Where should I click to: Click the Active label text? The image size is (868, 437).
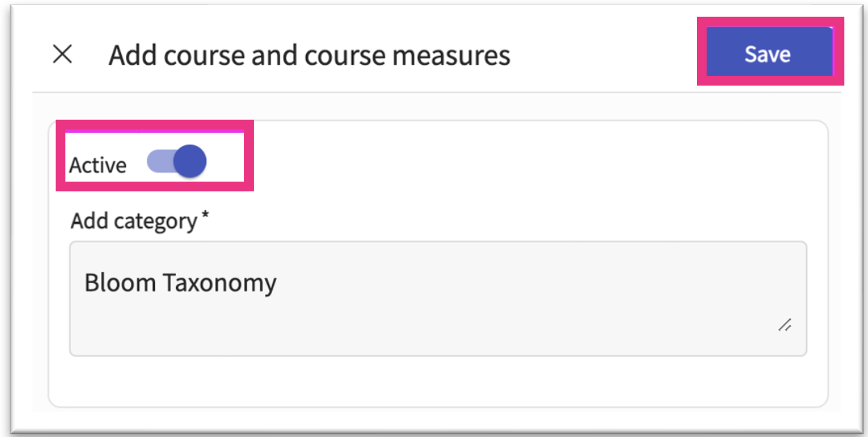pos(97,166)
